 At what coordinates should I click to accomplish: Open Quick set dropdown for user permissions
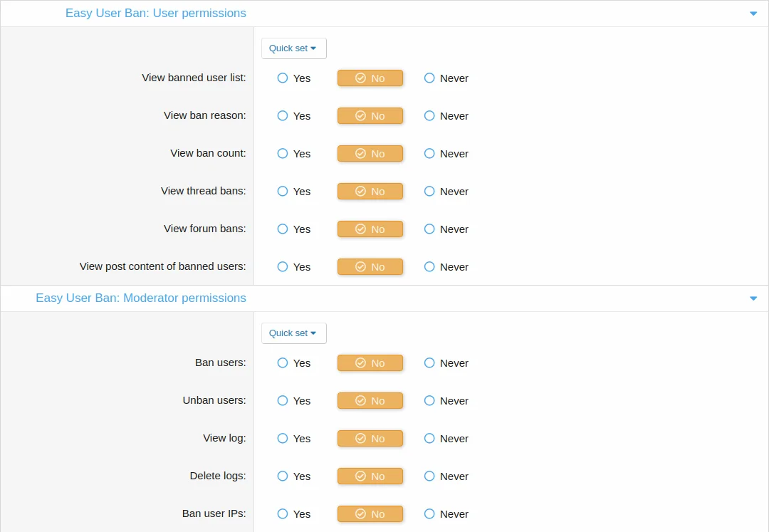point(293,48)
